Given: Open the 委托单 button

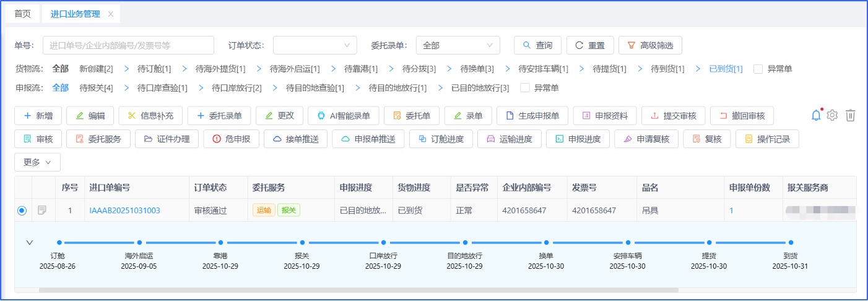Looking at the screenshot, I should pos(412,116).
